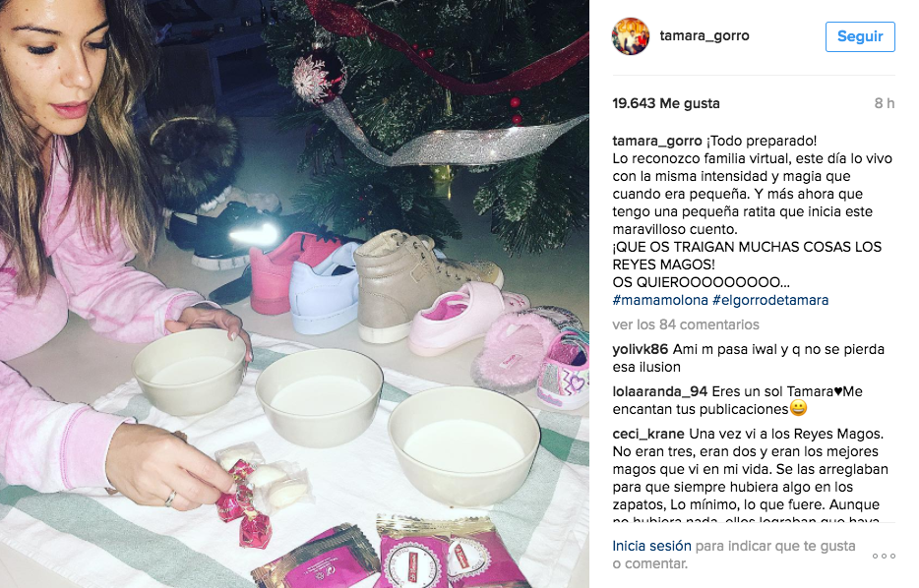Click the 8 h post timestamp
The image size is (919, 588).
885,103
